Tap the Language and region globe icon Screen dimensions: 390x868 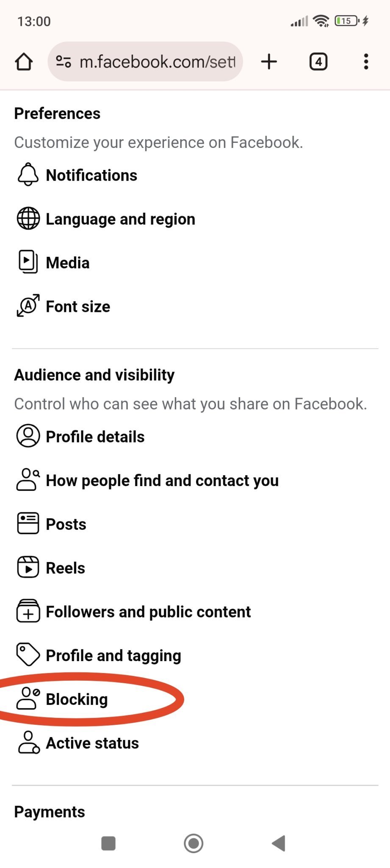[28, 219]
